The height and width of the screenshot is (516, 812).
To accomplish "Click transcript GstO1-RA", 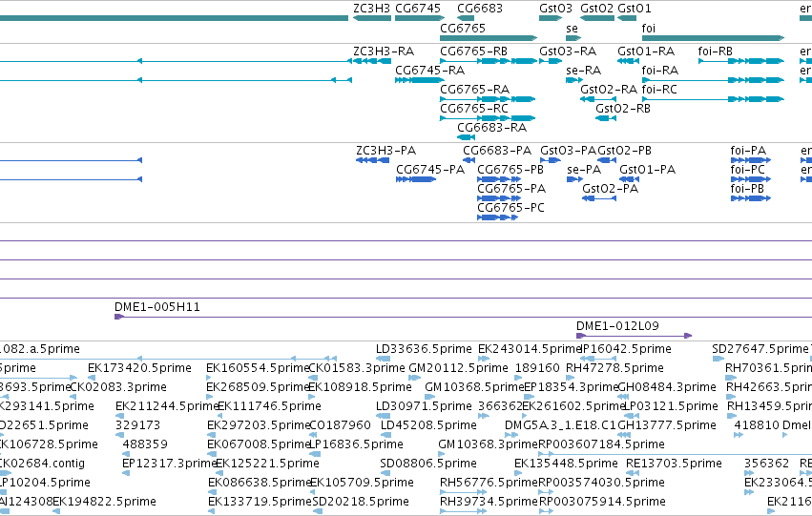I will (x=628, y=61).
